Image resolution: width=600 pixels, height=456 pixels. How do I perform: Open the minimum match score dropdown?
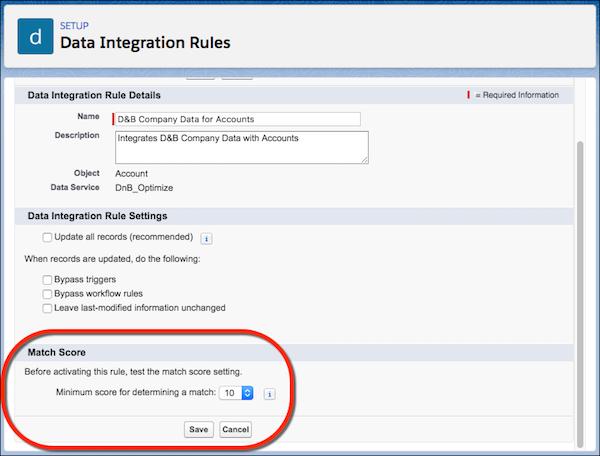[x=236, y=393]
